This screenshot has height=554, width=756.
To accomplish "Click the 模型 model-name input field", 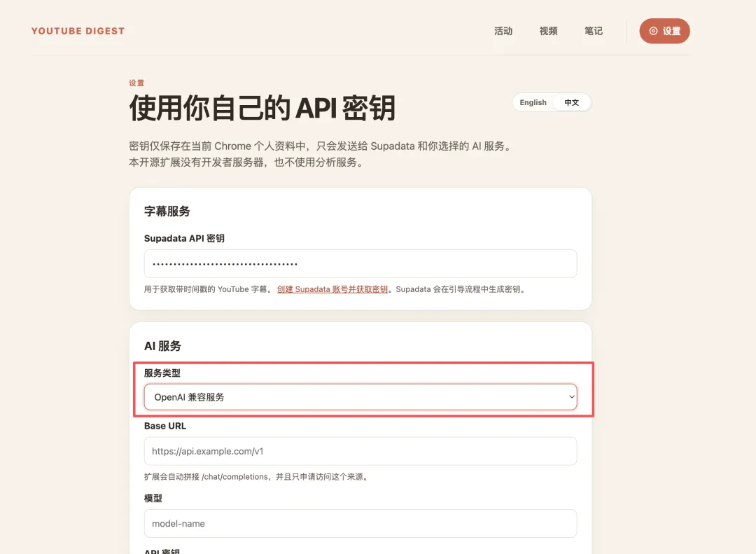I will 360,524.
